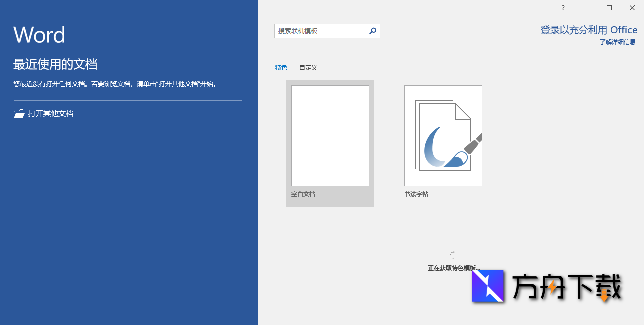Click the 正在获取特色模板 loading text

tap(452, 267)
